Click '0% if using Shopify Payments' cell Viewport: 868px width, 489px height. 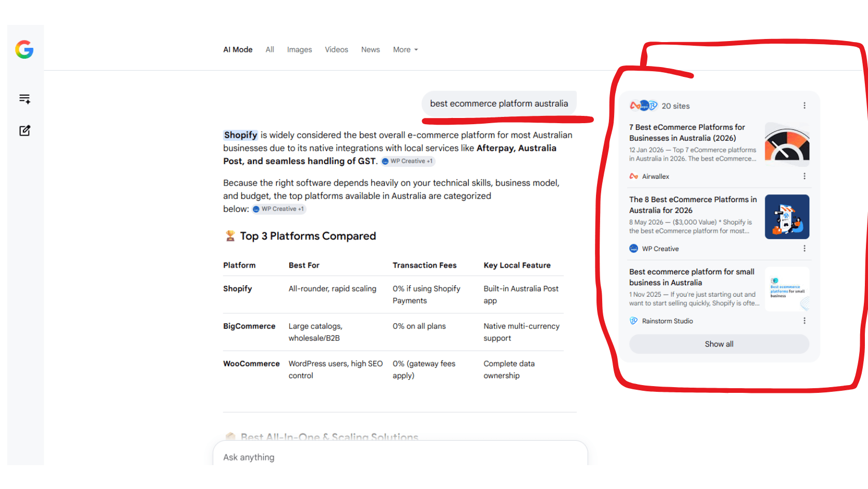(x=426, y=295)
